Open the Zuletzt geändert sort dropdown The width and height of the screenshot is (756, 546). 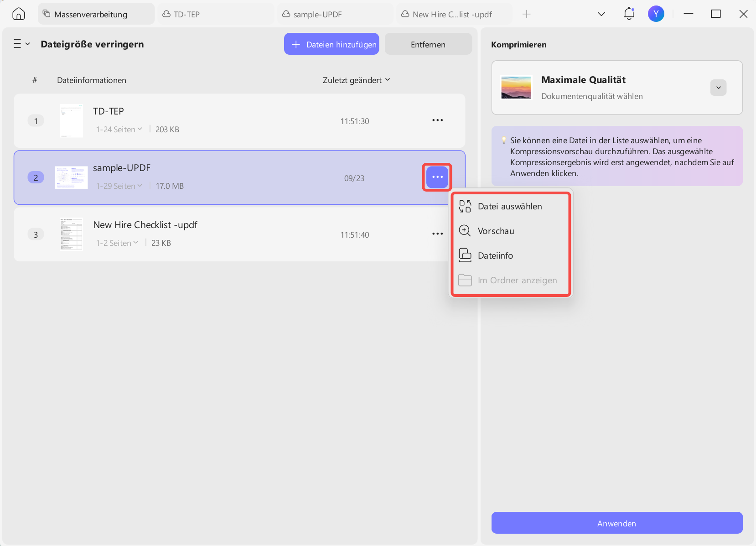356,80
